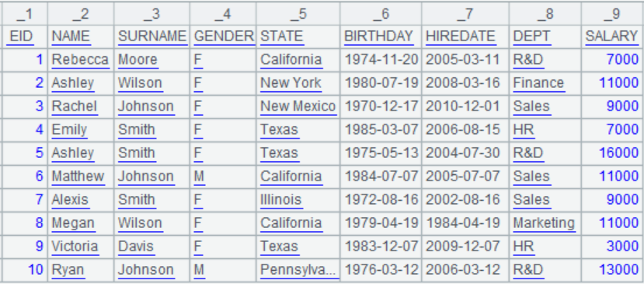Select the New Mexico state cell

[x=298, y=107]
